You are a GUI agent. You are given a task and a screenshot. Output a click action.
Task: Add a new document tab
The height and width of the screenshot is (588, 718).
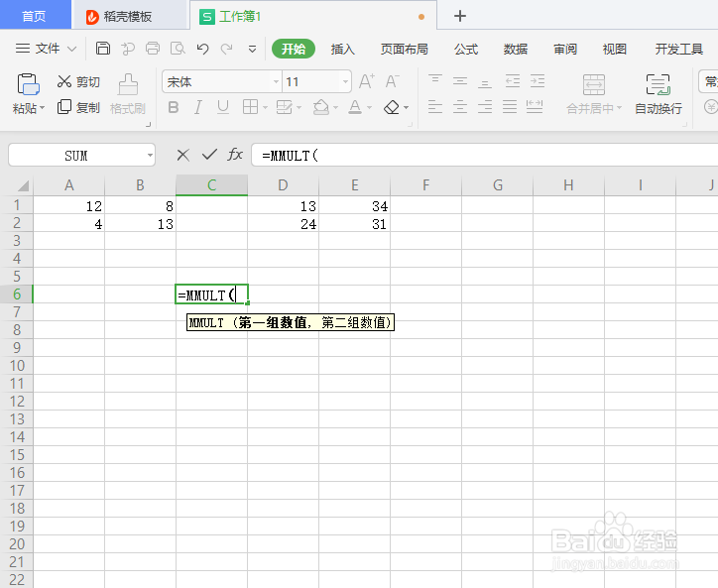click(460, 16)
